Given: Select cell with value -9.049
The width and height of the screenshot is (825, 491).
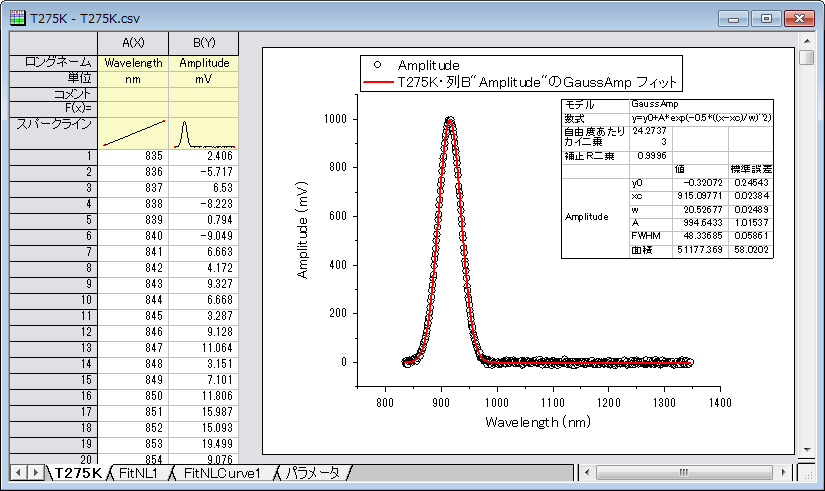Looking at the screenshot, I should (204, 236).
